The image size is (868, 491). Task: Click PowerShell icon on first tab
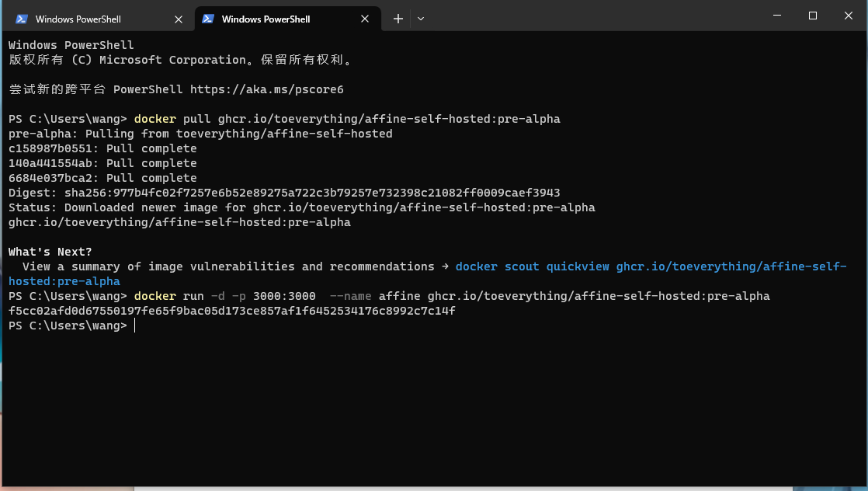point(22,19)
